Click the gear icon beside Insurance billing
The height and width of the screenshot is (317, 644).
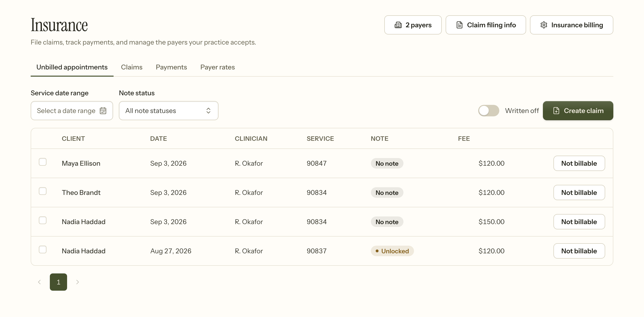544,25
